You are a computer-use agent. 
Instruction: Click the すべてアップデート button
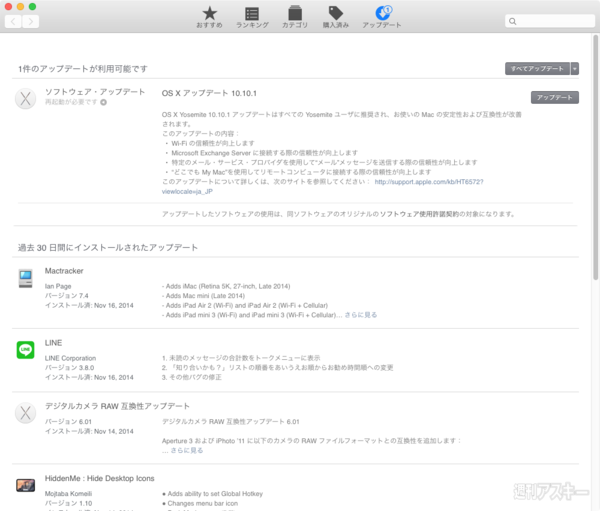tap(537, 69)
